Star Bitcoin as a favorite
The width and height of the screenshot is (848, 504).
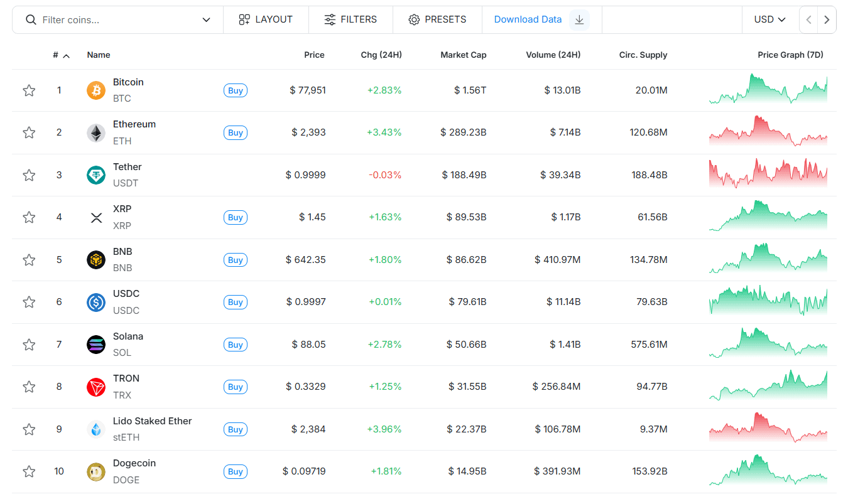coord(29,90)
